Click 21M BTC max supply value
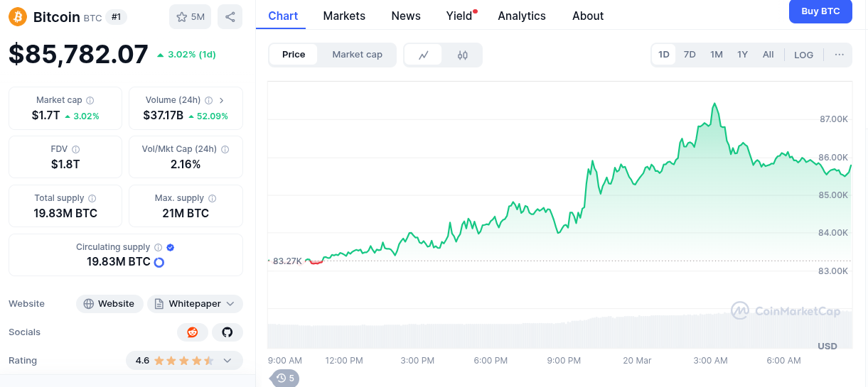The image size is (868, 387). (186, 213)
